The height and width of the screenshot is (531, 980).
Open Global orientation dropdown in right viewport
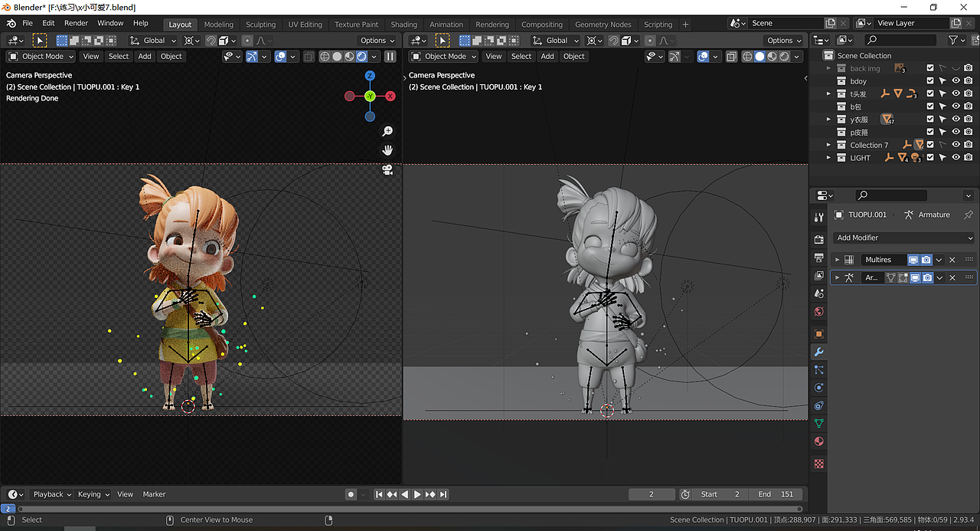tap(554, 41)
